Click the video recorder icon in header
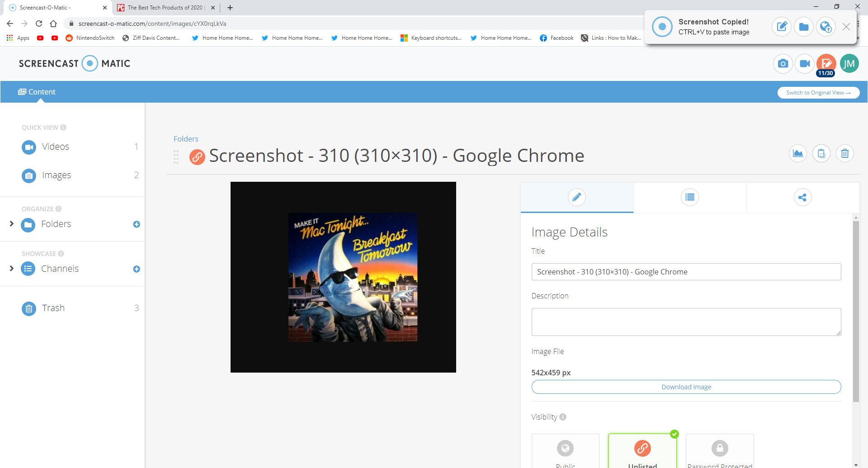The height and width of the screenshot is (468, 868). pyautogui.click(x=805, y=64)
